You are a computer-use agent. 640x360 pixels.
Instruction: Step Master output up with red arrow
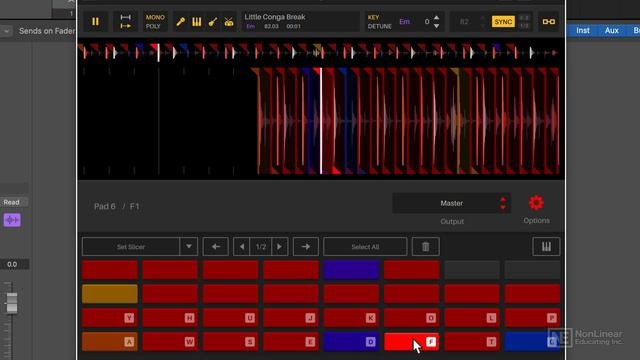tap(503, 199)
